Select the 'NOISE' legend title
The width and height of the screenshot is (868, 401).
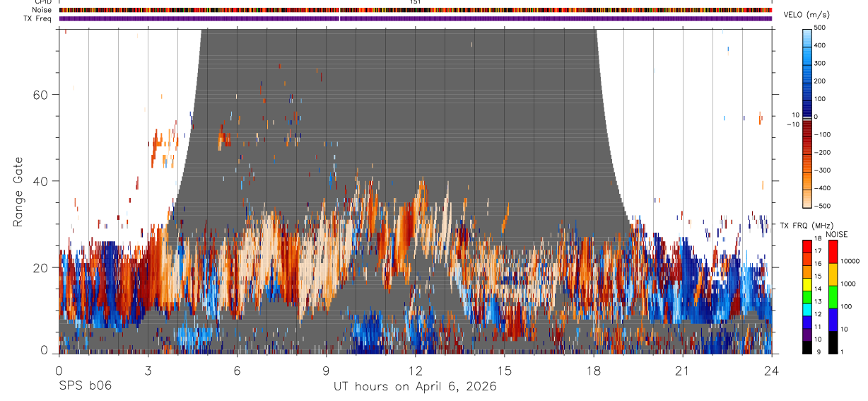tap(836, 234)
